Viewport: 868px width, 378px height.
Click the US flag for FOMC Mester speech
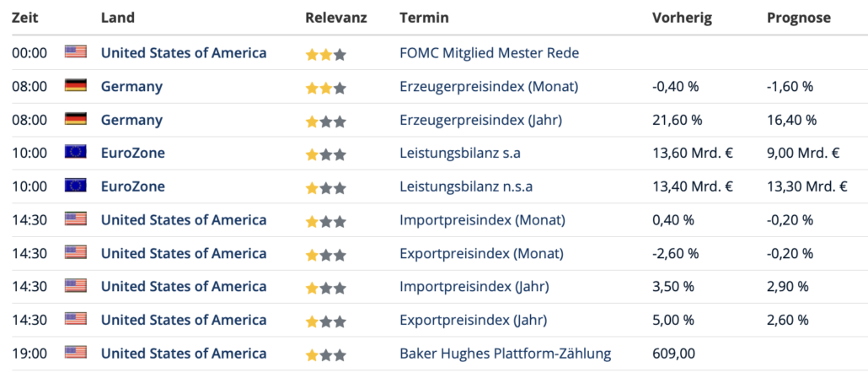point(75,52)
